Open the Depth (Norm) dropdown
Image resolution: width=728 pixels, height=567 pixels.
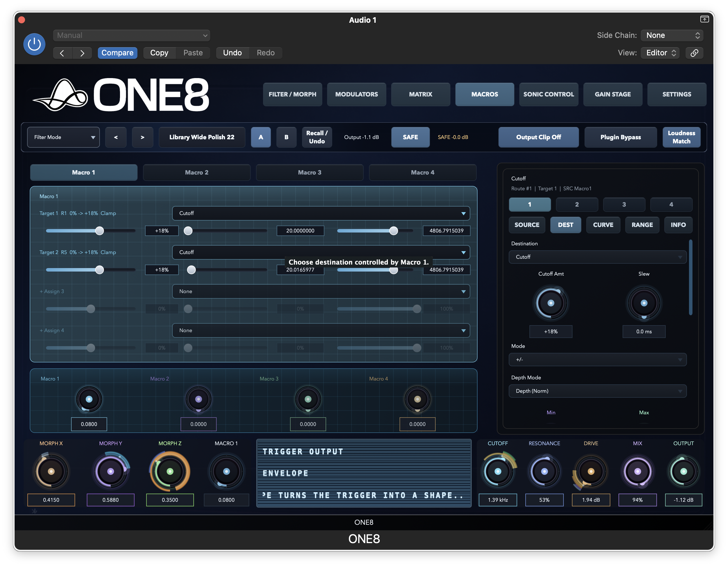tap(597, 391)
